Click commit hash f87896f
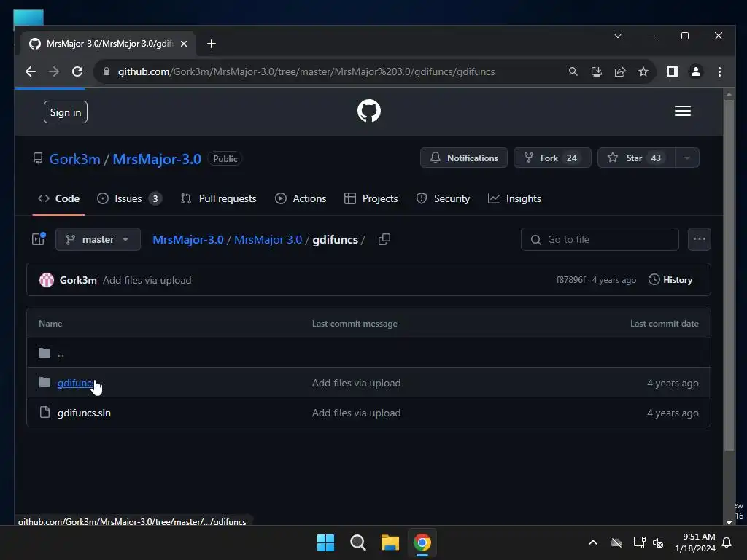Screen dimensions: 747x560 coord(570,280)
